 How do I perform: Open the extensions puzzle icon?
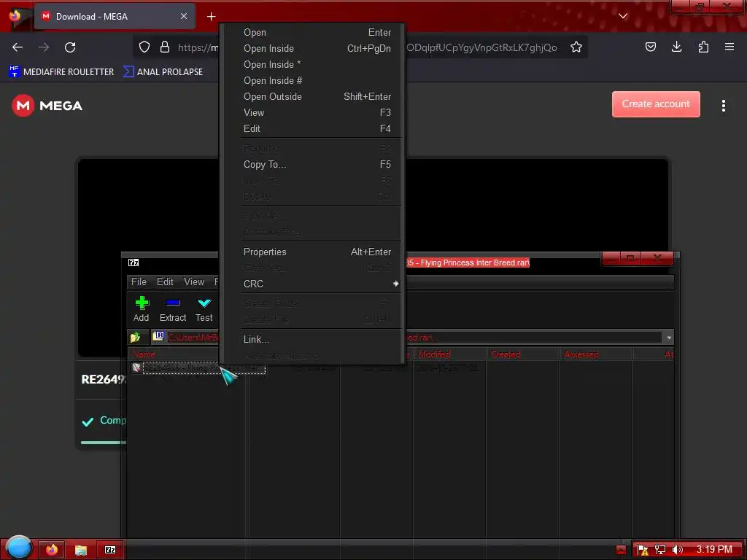(703, 47)
